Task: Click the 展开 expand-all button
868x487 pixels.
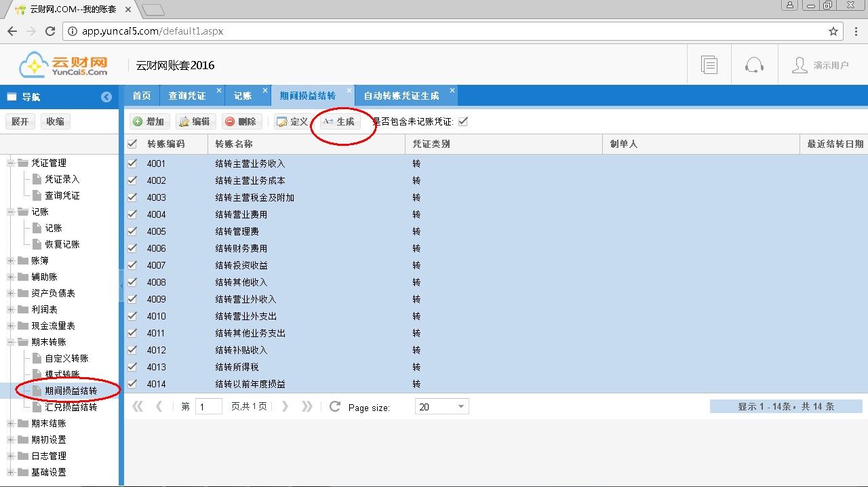Action: 20,121
